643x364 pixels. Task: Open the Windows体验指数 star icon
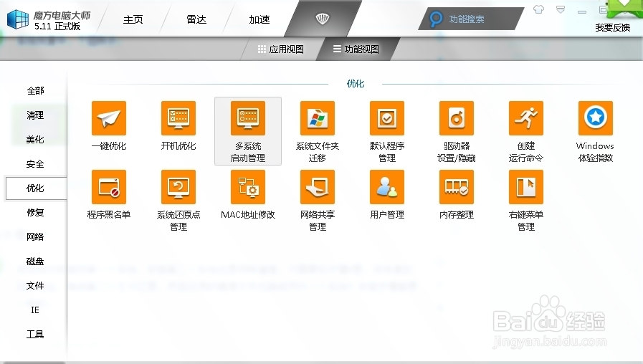596,118
